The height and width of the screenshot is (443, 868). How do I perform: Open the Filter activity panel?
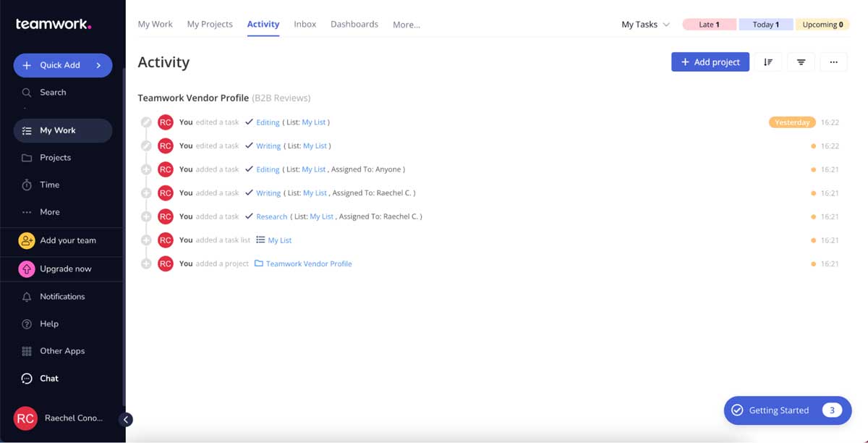(801, 62)
